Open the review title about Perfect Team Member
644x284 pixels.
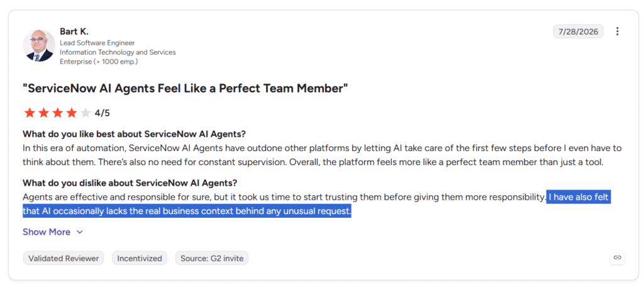click(186, 88)
